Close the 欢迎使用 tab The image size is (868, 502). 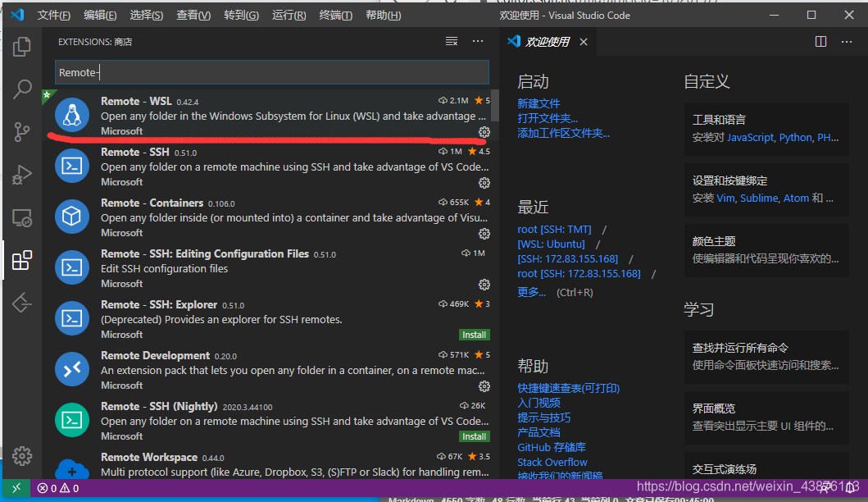coord(584,42)
